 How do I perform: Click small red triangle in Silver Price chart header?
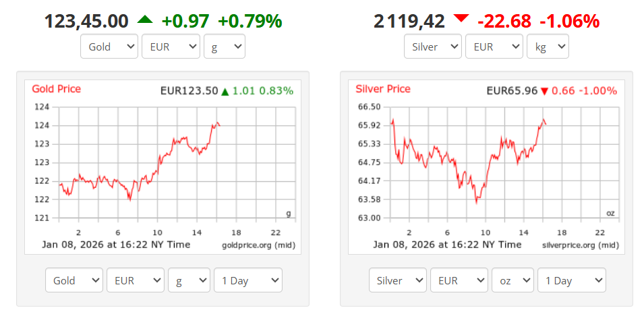[544, 91]
